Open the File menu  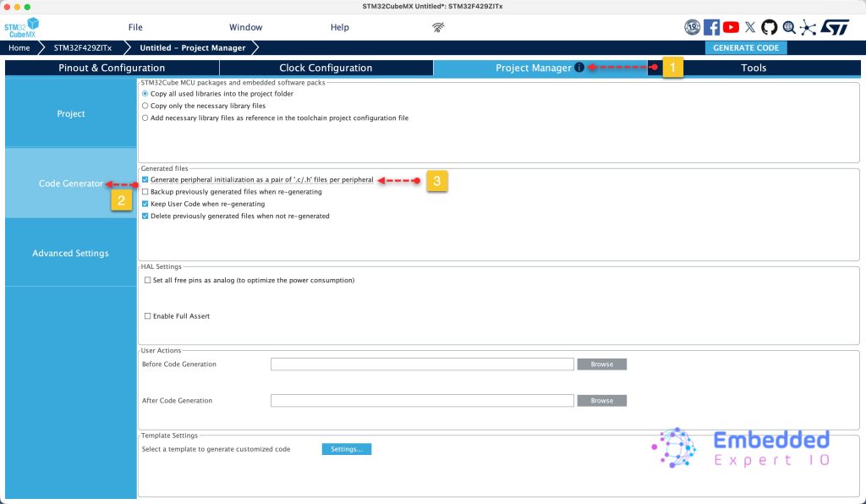pos(135,27)
